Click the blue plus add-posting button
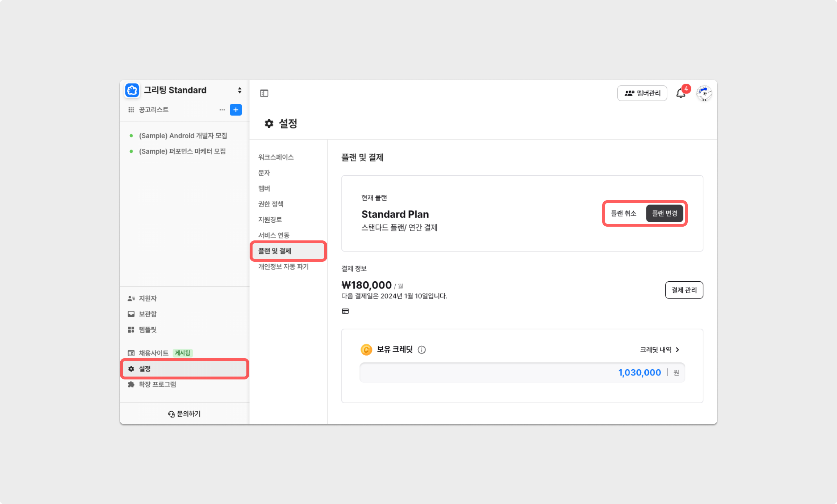 pyautogui.click(x=236, y=110)
